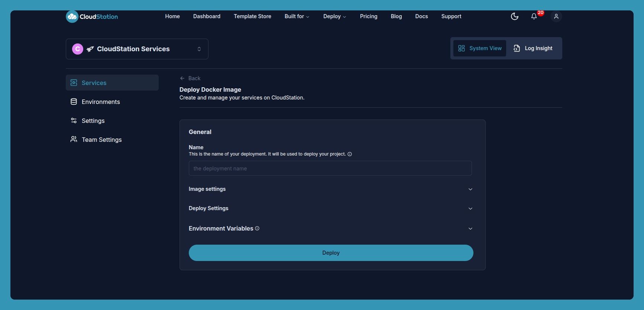Switch to Log Insight tab

(x=533, y=48)
